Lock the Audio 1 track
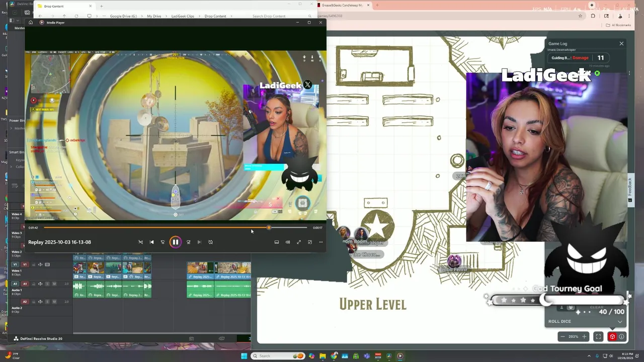The image size is (644, 362). pos(34,284)
